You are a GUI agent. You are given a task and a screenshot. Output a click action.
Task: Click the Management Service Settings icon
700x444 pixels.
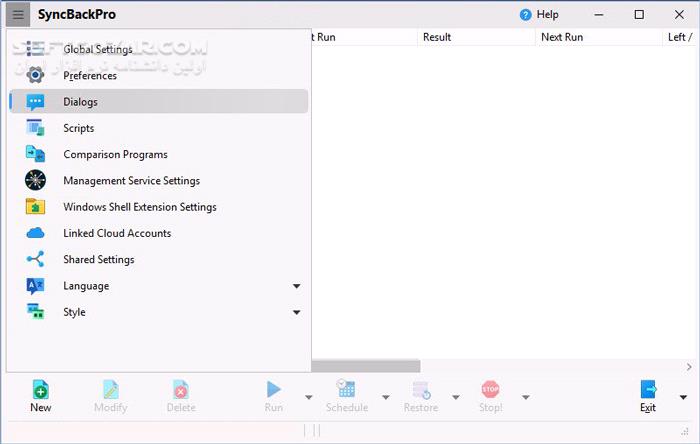click(x=35, y=180)
